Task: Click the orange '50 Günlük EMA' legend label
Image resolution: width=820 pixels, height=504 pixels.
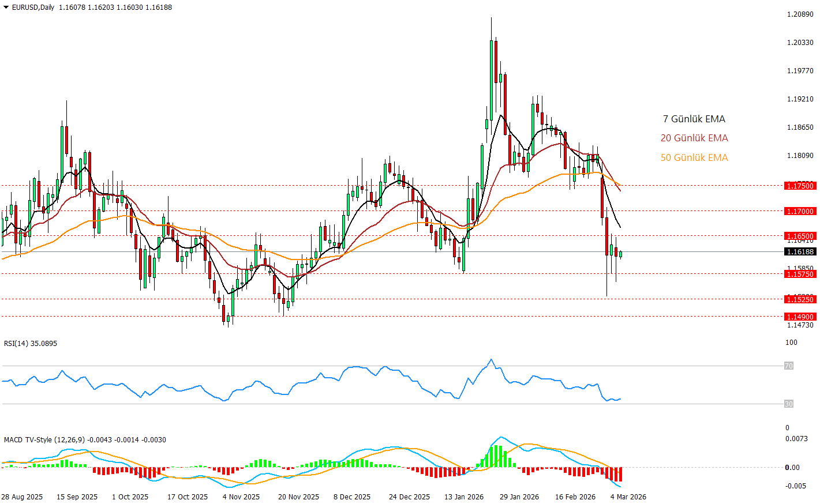Action: (x=694, y=157)
